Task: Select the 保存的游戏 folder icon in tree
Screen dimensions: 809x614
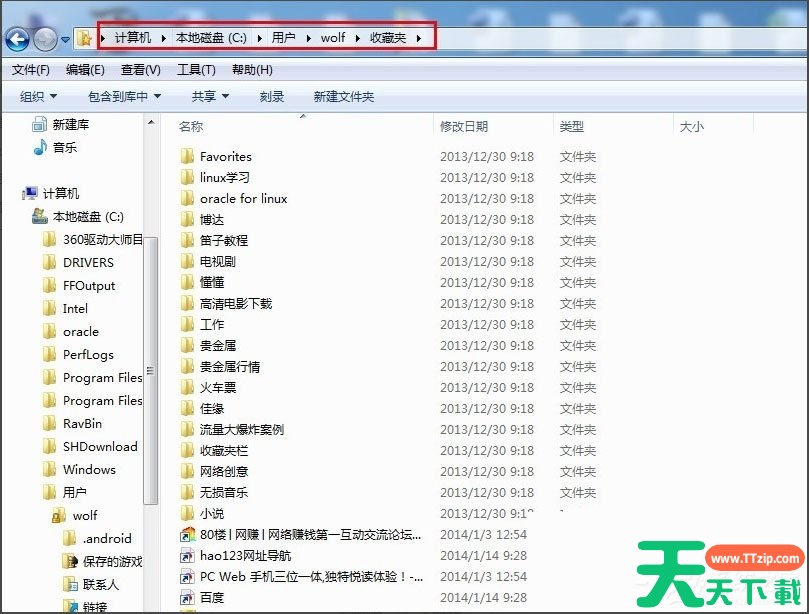Action: click(x=69, y=561)
